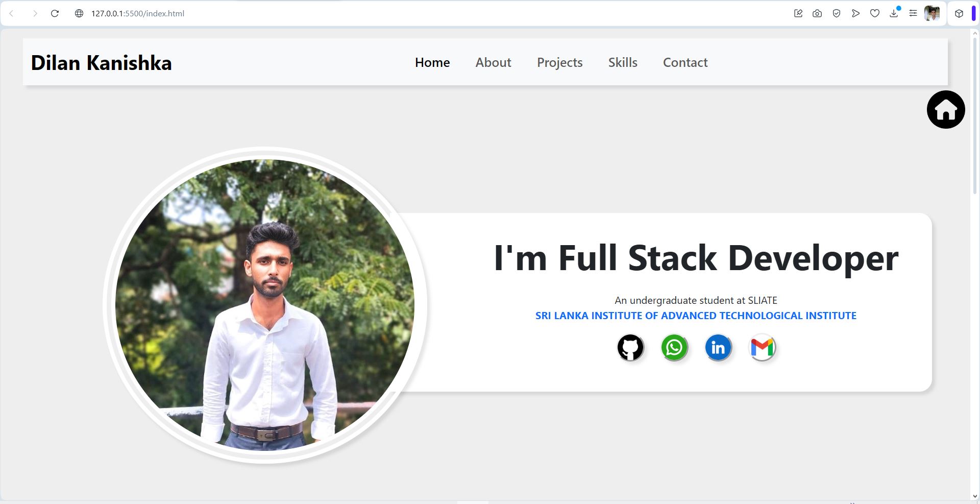Open the Projects nav link
Viewport: 980px width, 504px height.
[x=559, y=62]
